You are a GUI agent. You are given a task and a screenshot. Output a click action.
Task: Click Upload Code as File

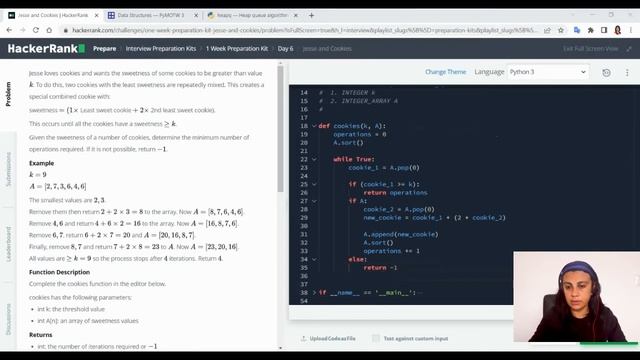click(332, 338)
